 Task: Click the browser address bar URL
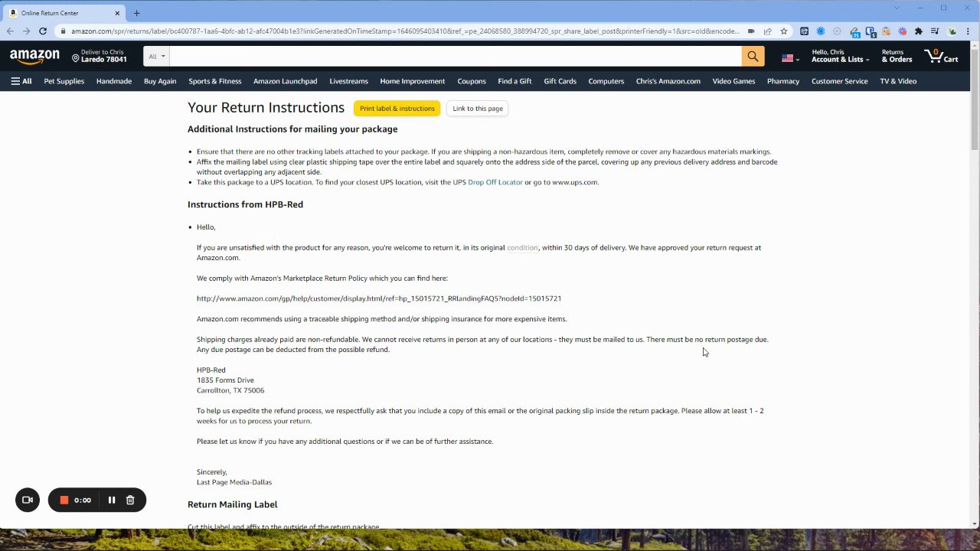tap(406, 31)
